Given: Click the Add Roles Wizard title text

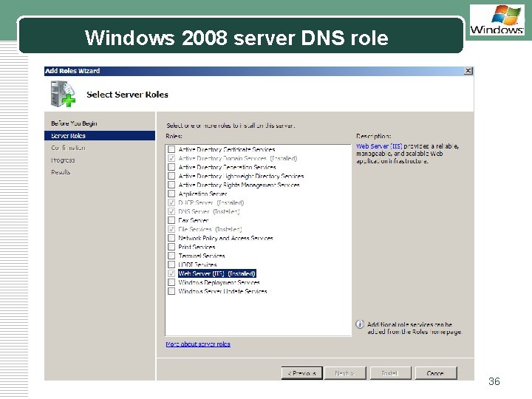Looking at the screenshot, I should tap(72, 71).
